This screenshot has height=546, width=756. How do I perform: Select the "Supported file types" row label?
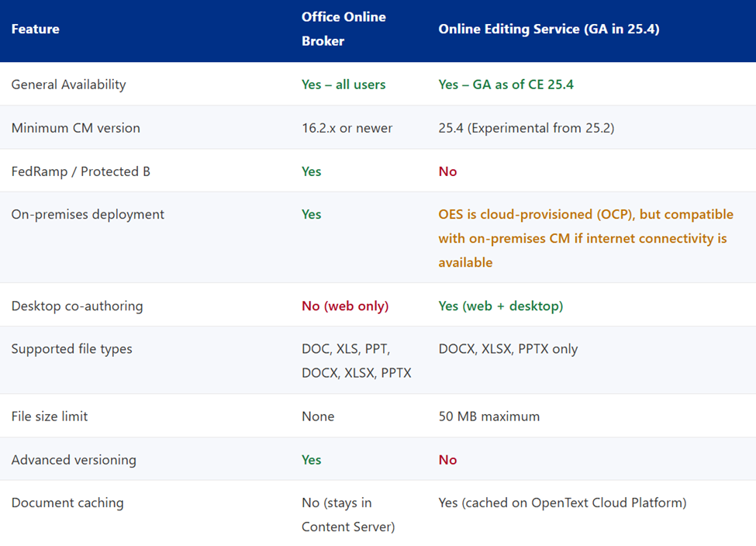click(71, 349)
